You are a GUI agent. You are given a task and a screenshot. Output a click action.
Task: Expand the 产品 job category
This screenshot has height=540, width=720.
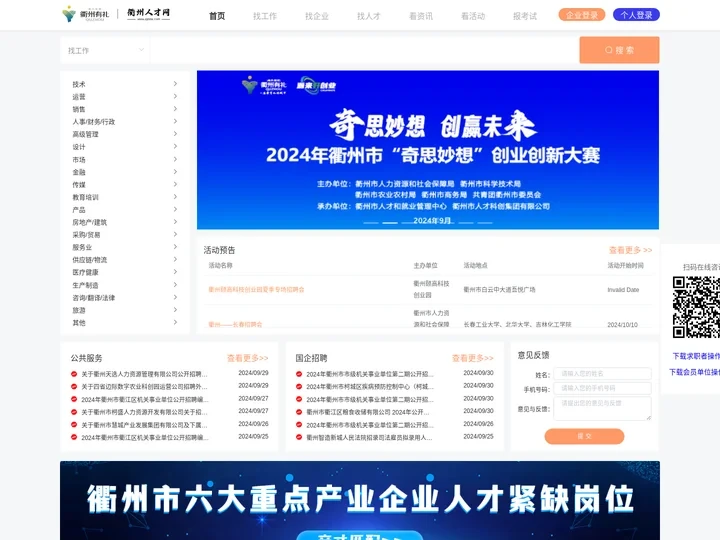[x=124, y=209]
